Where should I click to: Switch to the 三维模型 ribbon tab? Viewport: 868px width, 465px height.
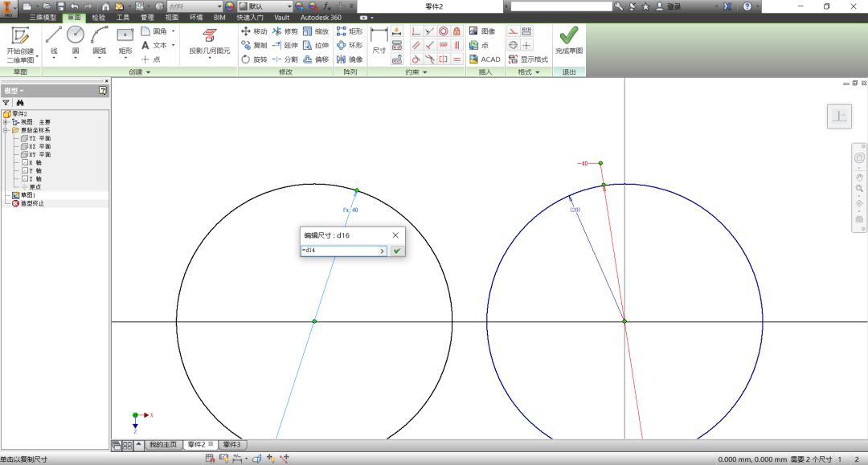click(43, 18)
